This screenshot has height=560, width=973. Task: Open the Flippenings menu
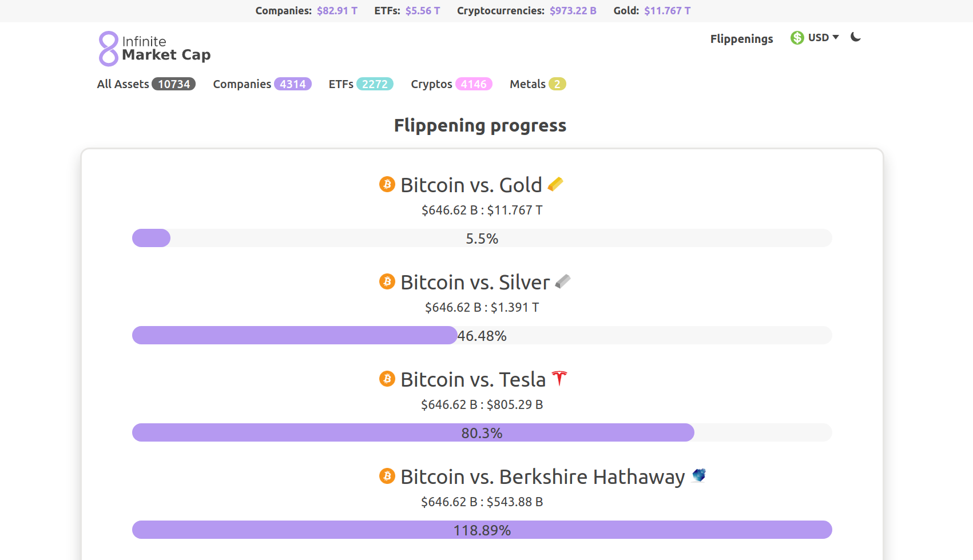[x=741, y=38]
